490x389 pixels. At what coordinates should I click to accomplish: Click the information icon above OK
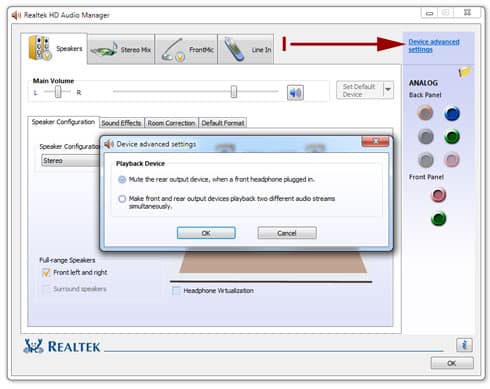coord(464,345)
